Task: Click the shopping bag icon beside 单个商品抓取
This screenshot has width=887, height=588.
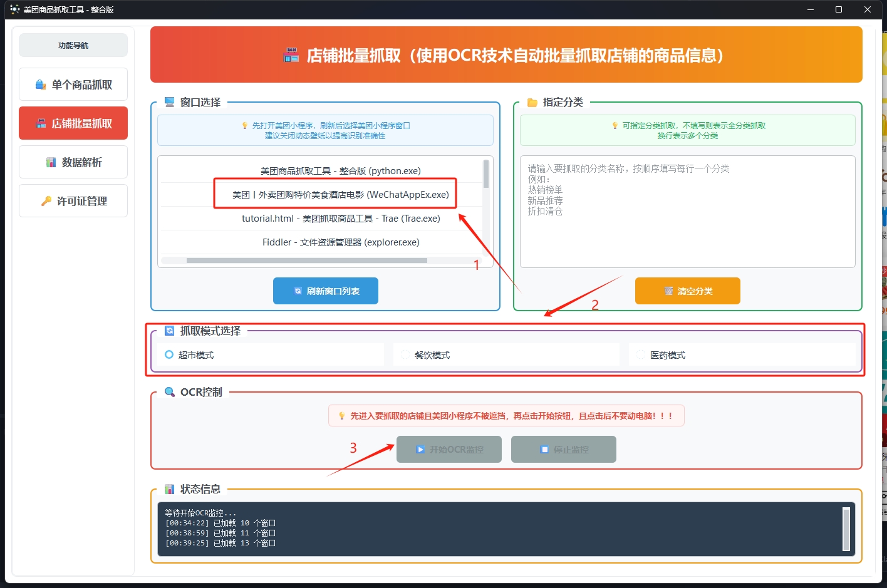Action: click(x=41, y=85)
